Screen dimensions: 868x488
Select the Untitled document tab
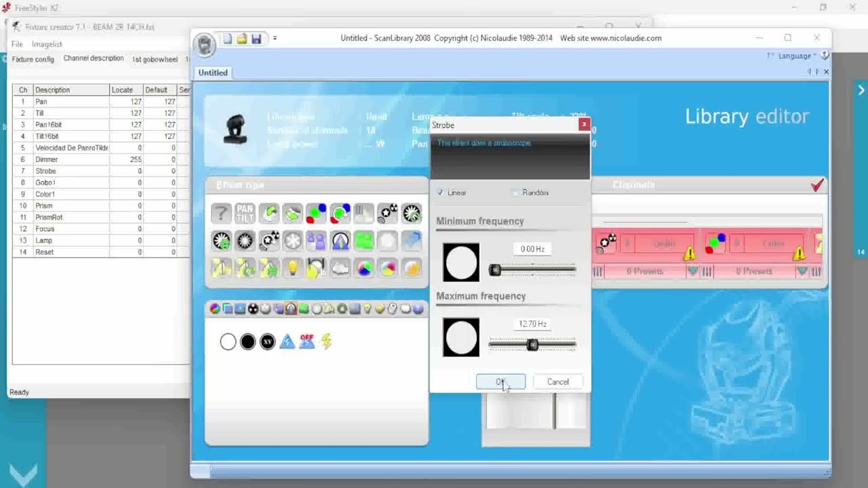click(x=213, y=73)
